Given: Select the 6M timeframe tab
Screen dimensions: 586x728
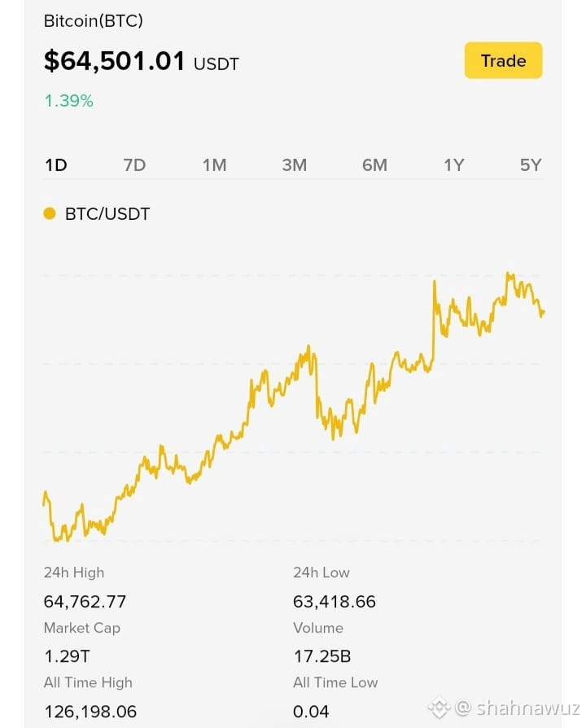Looking at the screenshot, I should click(x=375, y=164).
